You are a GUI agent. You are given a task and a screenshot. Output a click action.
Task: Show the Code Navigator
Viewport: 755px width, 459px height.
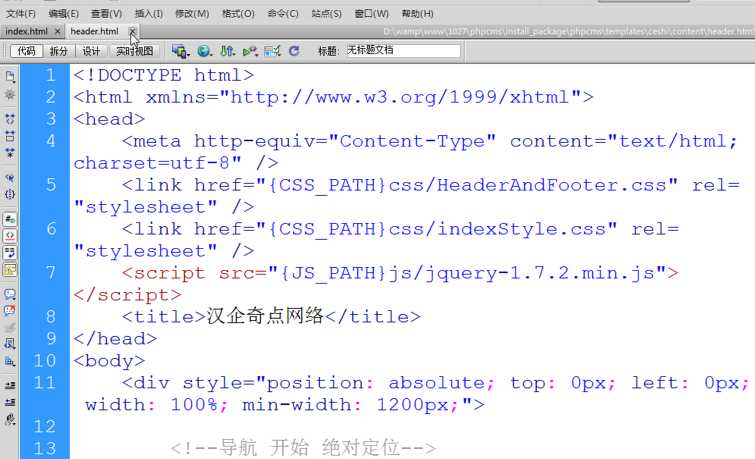10,94
